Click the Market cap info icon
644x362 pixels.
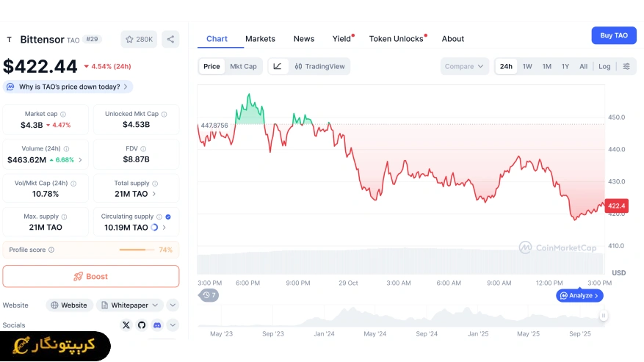click(x=63, y=114)
